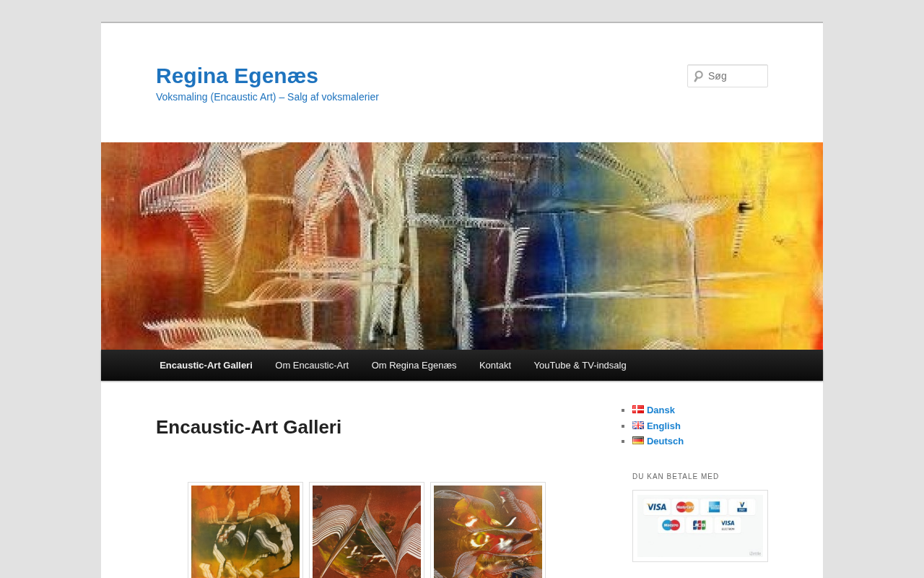The width and height of the screenshot is (924, 578).
Task: Click the Danish flag icon
Action: 638,410
